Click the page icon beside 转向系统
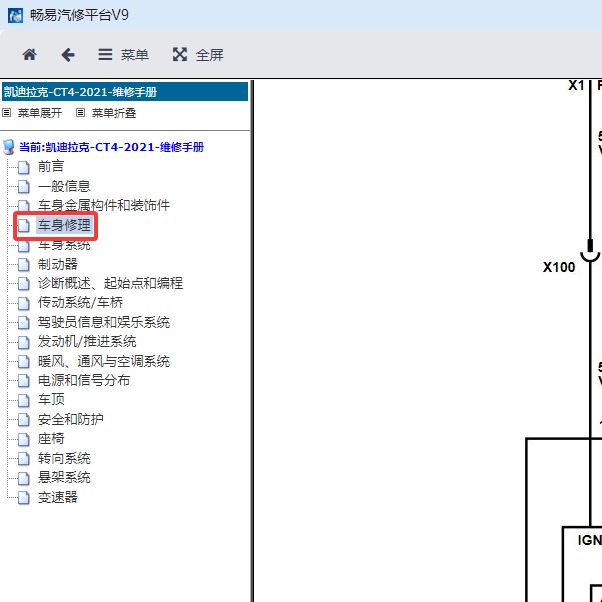The width and height of the screenshot is (602, 602). click(x=24, y=459)
